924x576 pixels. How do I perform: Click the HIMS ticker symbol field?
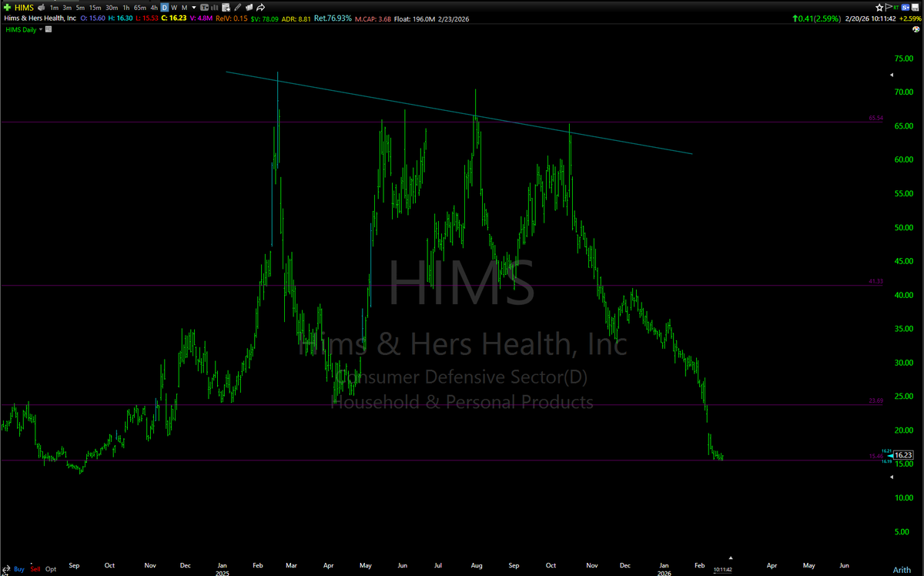[24, 8]
